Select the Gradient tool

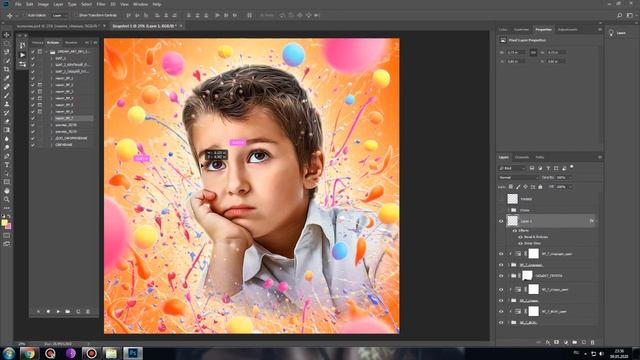pos(7,130)
